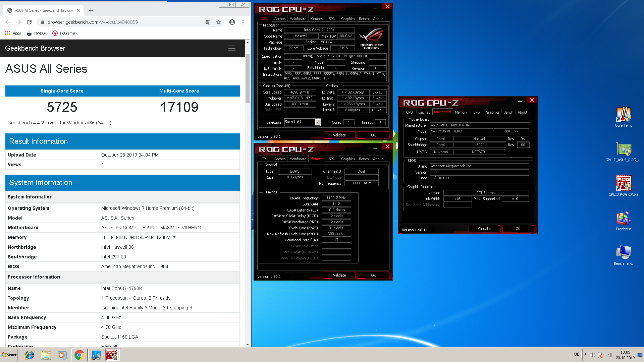Image resolution: width=644 pixels, height=362 pixels.
Task: Open the Graphics tab in the CPU window
Action: (348, 19)
